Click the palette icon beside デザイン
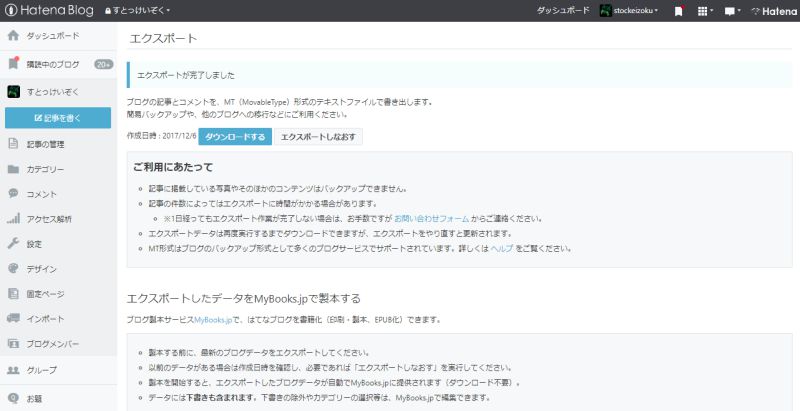This screenshot has height=411, width=800. click(13, 268)
